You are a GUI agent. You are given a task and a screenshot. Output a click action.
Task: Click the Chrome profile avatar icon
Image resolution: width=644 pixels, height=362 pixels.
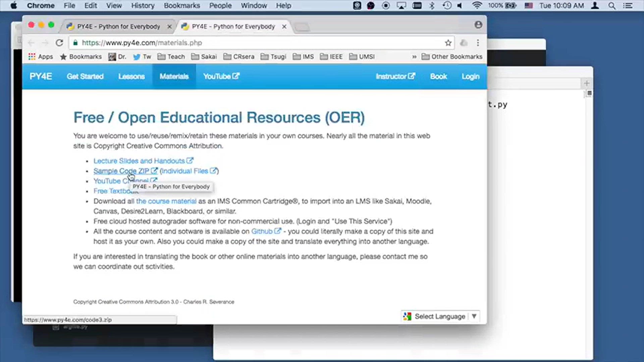(x=478, y=25)
